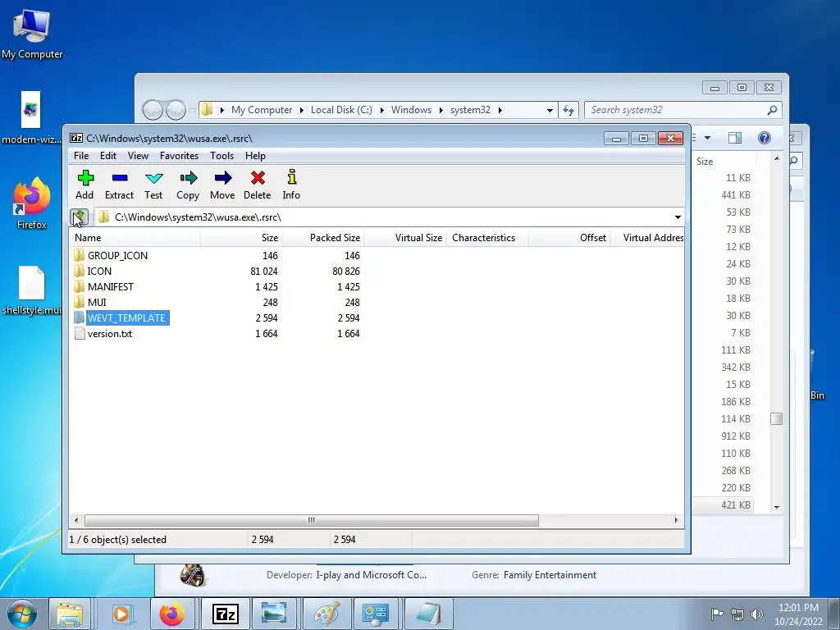The image size is (840, 630).
Task: Select the shellstyle.mui desktop file
Action: 32,290
